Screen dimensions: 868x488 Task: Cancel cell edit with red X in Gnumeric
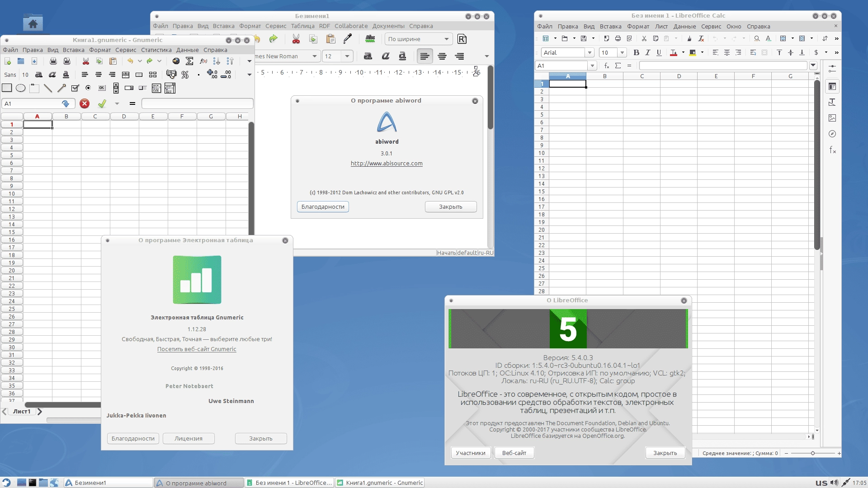(x=85, y=103)
